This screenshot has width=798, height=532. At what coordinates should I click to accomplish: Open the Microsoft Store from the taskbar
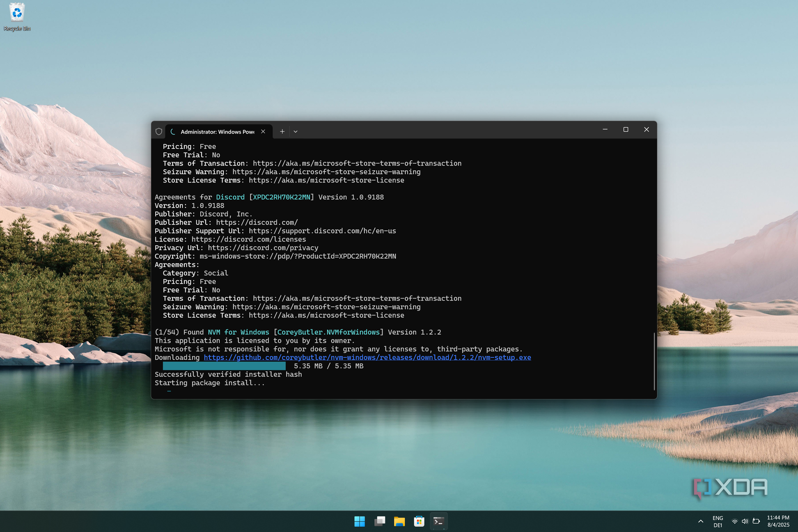pos(418,521)
